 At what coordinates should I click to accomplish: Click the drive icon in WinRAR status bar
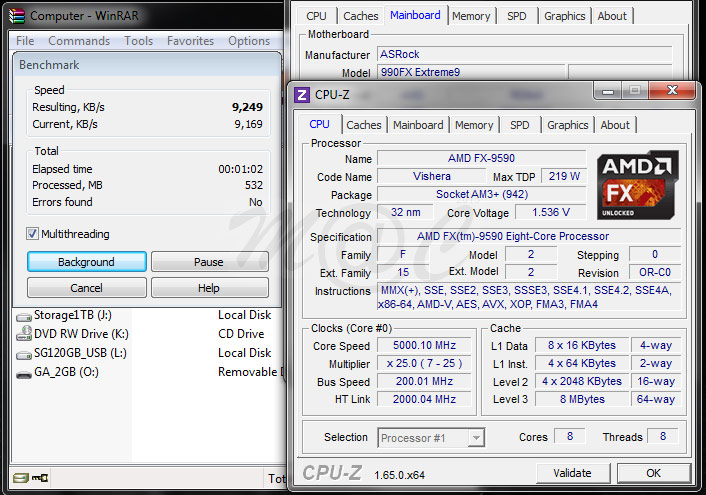21,478
